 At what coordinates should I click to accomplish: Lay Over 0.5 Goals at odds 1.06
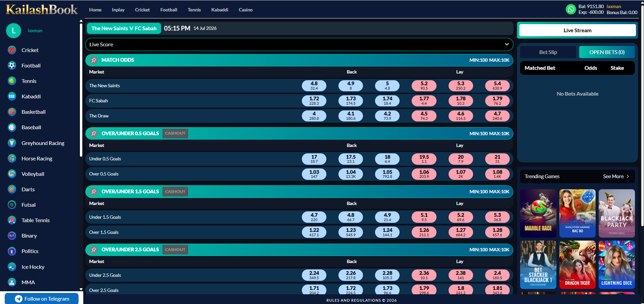click(x=424, y=174)
